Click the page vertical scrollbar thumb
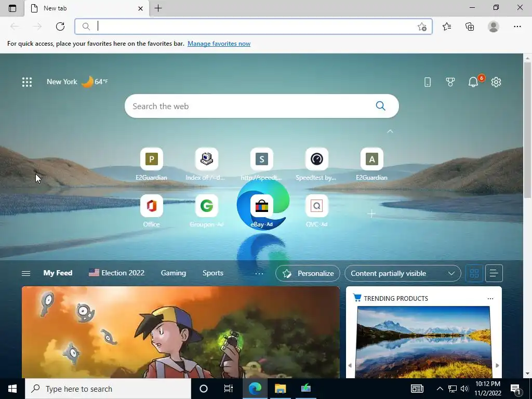Image resolution: width=532 pixels, height=399 pixels. [527, 130]
